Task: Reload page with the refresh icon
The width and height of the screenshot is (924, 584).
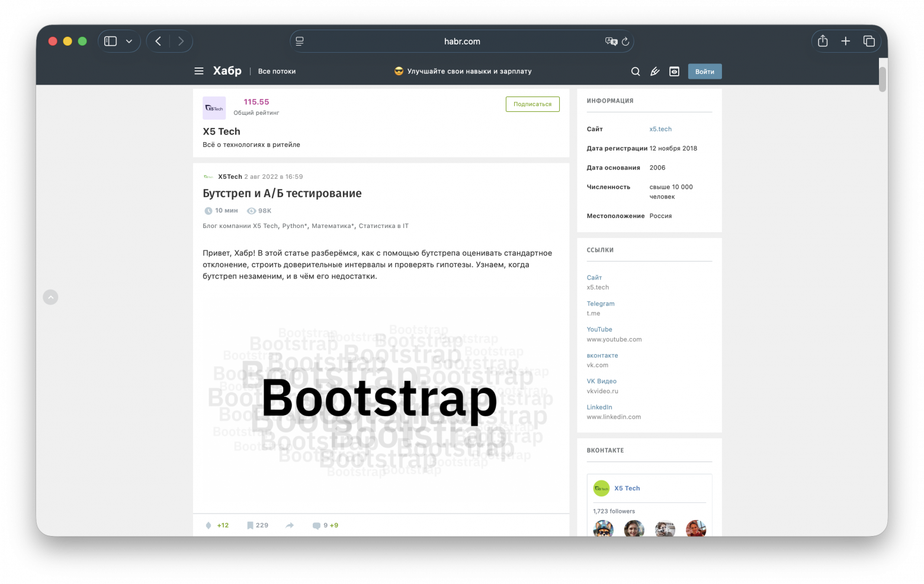Action: tap(625, 41)
